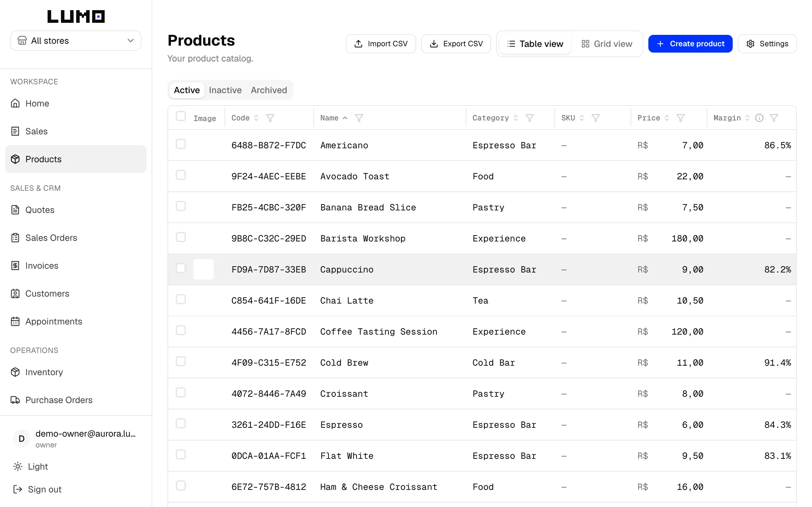Open the Price column filter funnel
The image size is (812, 507).
680,118
